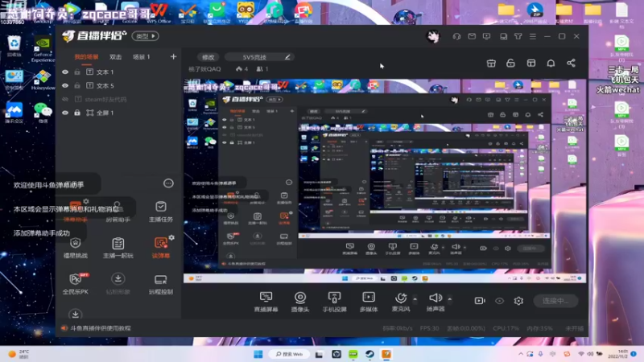Click the CPU:17% status entry

pyautogui.click(x=506, y=328)
